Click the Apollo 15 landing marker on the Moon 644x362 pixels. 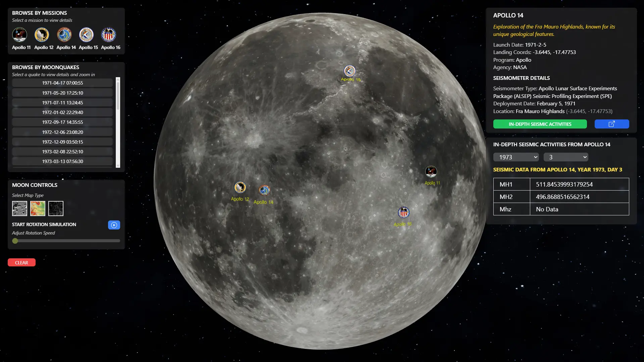(x=350, y=71)
